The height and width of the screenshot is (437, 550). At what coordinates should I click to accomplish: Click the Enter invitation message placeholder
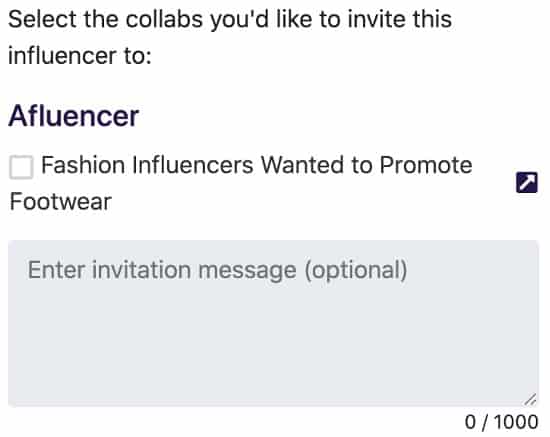click(217, 270)
